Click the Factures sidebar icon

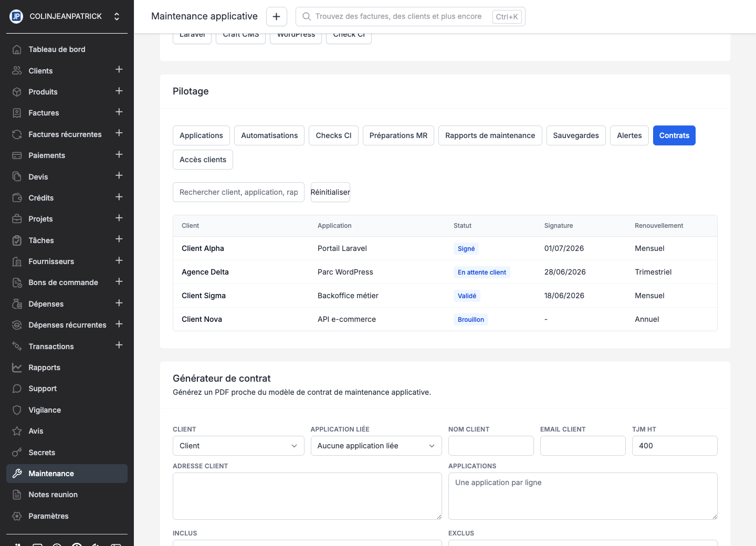click(17, 113)
